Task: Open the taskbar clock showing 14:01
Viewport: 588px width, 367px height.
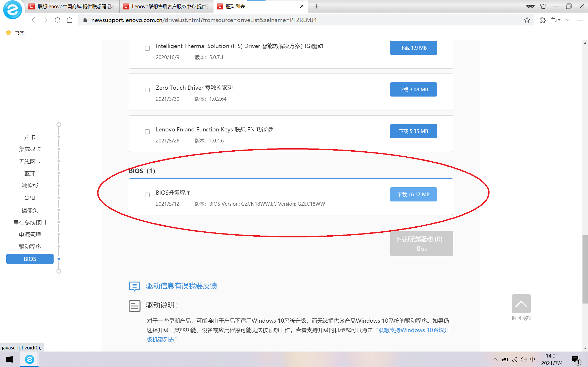Action: click(552, 359)
